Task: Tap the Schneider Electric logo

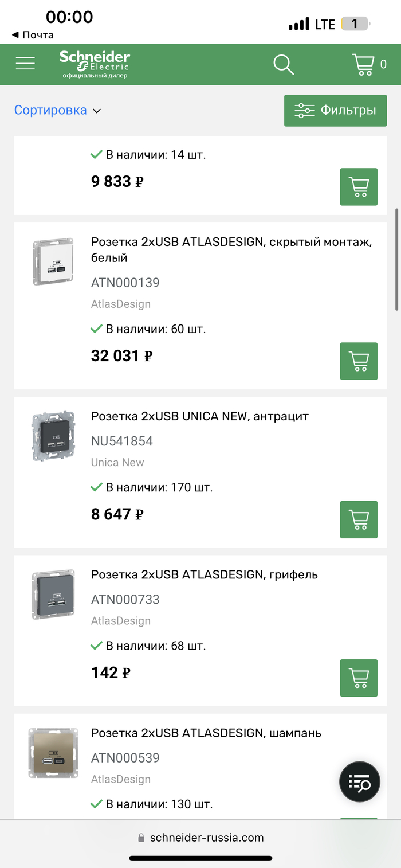Action: (x=95, y=64)
